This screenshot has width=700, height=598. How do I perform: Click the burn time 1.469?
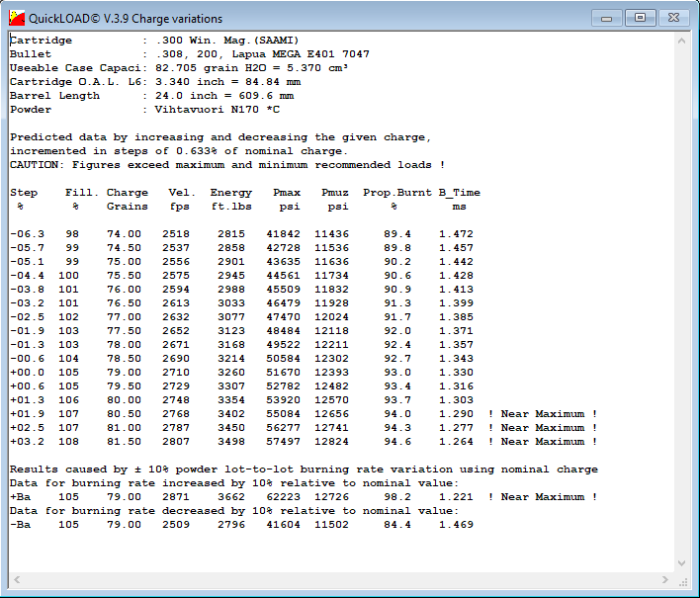coord(456,525)
